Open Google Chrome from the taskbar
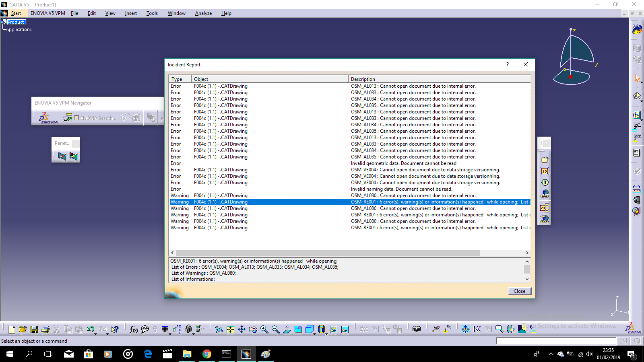 (x=207, y=354)
